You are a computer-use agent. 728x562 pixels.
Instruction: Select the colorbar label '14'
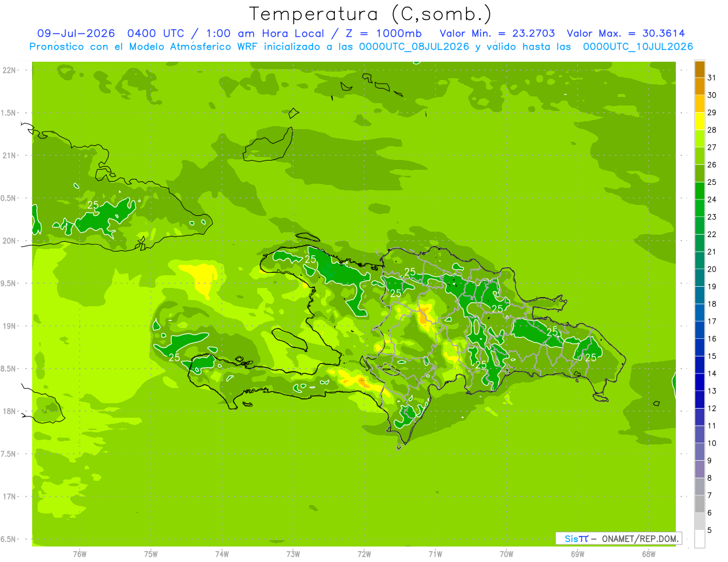click(712, 373)
